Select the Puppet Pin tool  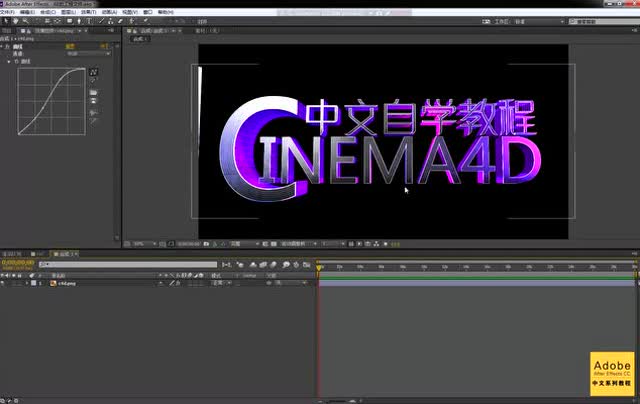pos(144,21)
